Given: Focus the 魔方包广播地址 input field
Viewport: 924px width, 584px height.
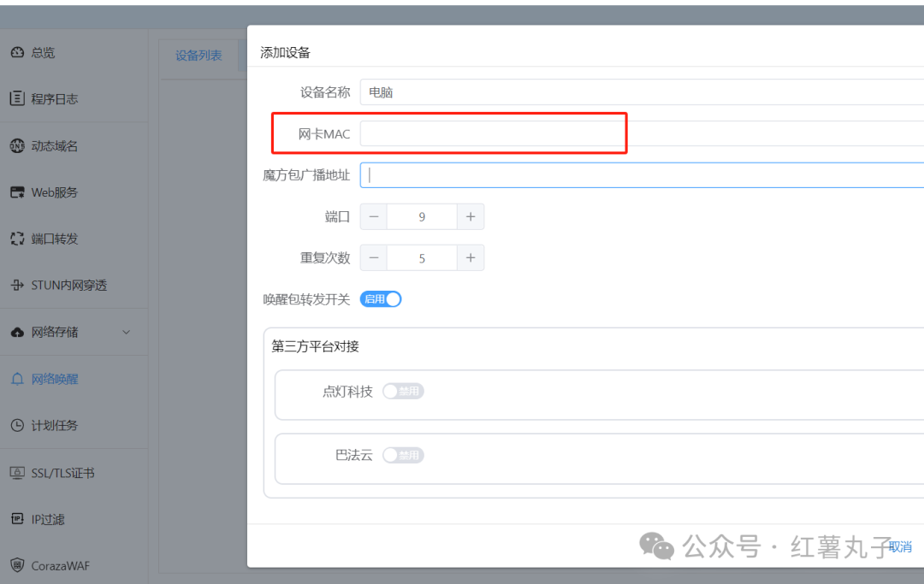Looking at the screenshot, I should tap(642, 174).
